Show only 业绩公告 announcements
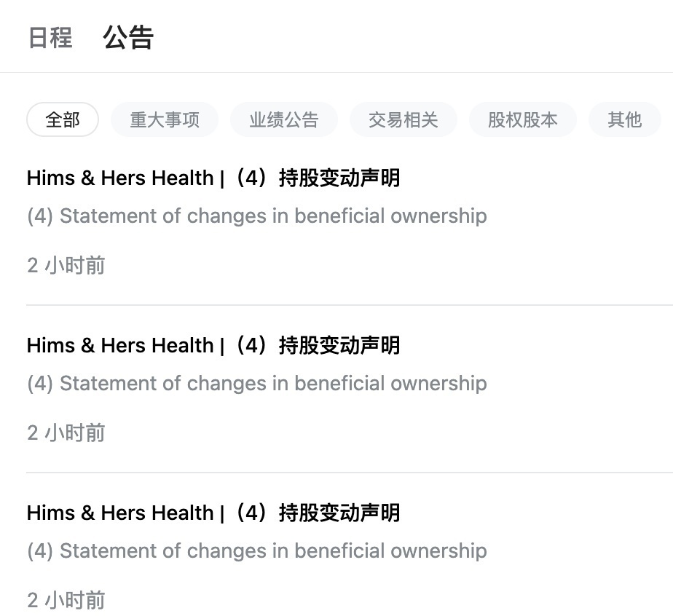Viewport: 673px width, 616px height. (284, 119)
